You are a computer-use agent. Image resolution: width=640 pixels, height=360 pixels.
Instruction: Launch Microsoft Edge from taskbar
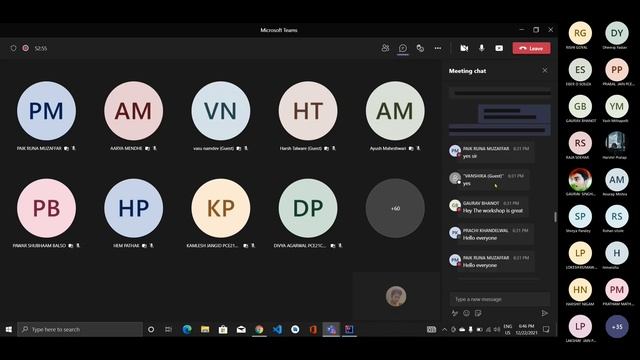[187, 329]
